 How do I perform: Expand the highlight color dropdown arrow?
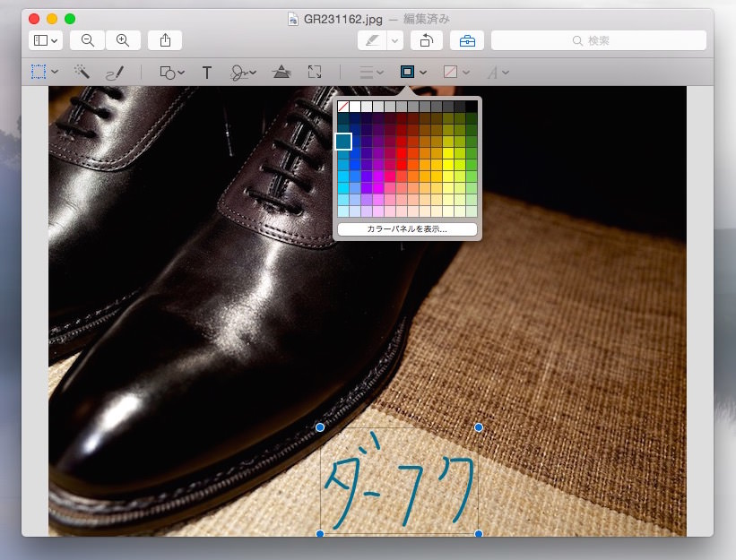tap(394, 41)
